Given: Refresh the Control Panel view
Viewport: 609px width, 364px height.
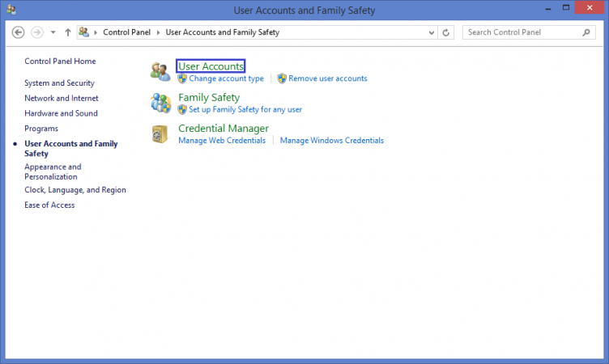Looking at the screenshot, I should point(446,32).
